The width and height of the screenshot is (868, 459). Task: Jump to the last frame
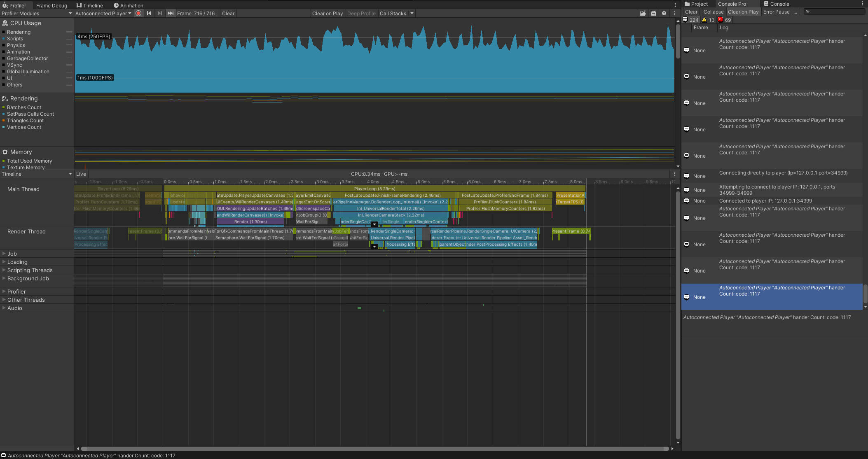(170, 13)
